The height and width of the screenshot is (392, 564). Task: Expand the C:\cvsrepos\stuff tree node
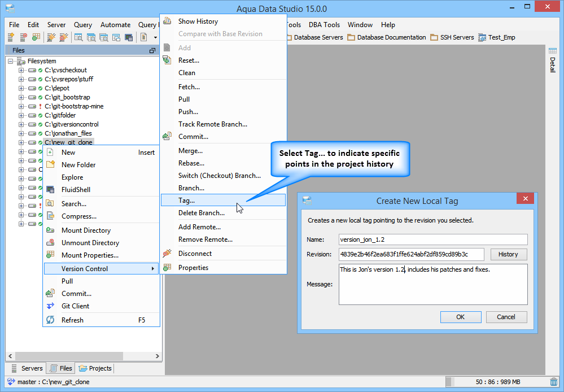pyautogui.click(x=21, y=79)
